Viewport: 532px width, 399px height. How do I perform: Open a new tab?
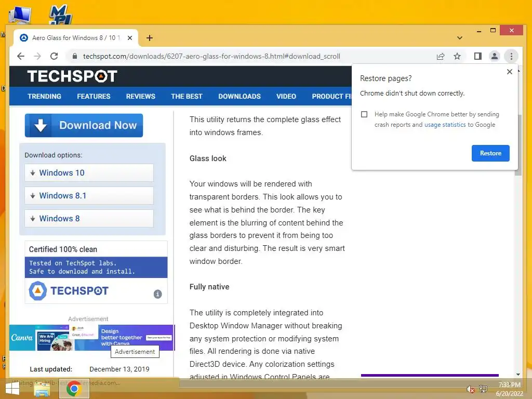pyautogui.click(x=149, y=38)
